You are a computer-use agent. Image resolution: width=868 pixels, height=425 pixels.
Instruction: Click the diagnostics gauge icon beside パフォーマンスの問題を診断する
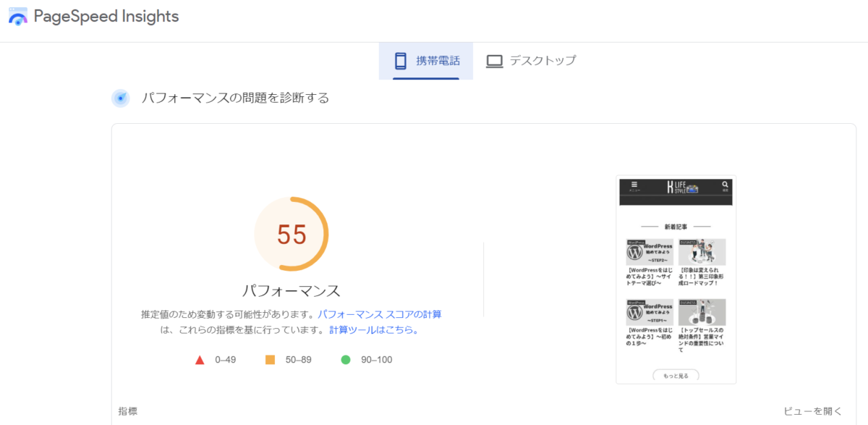point(120,97)
